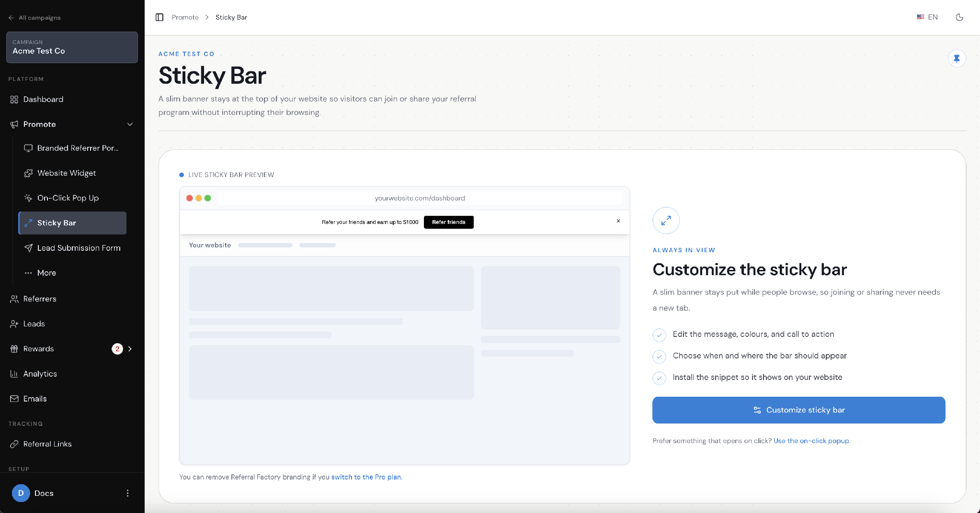Select Sticky Bar in sidebar
Image resolution: width=980 pixels, height=513 pixels.
tap(73, 223)
